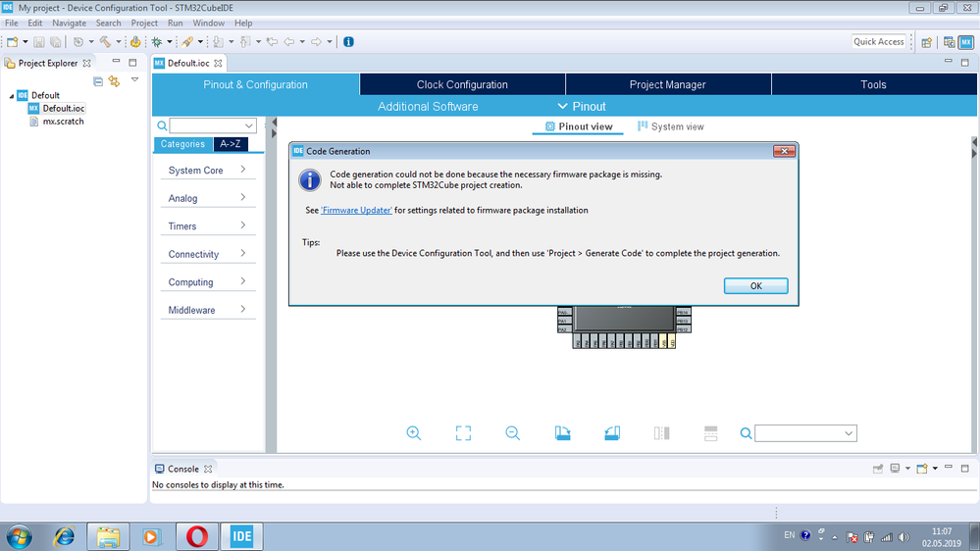Select the Pinout & Configuration tab
Screen dimensions: 980x551
[x=256, y=84]
